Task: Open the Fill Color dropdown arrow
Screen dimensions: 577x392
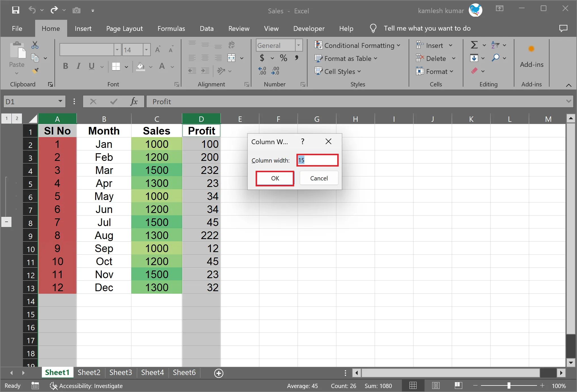Action: pyautogui.click(x=151, y=67)
